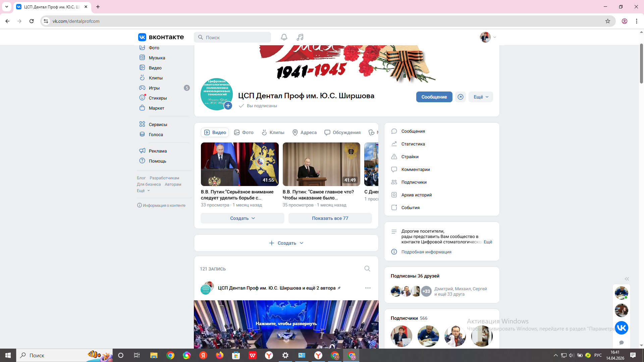Click the plus badge on community avatar

coord(228,106)
